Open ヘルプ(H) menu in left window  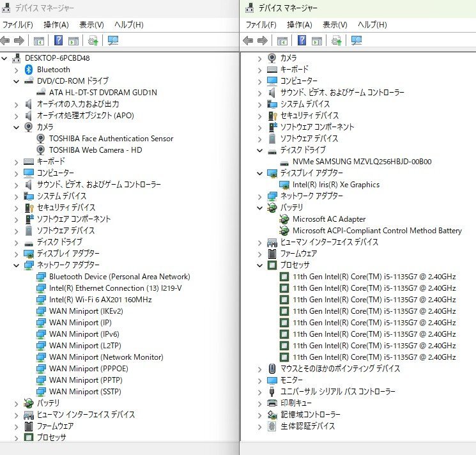(128, 24)
